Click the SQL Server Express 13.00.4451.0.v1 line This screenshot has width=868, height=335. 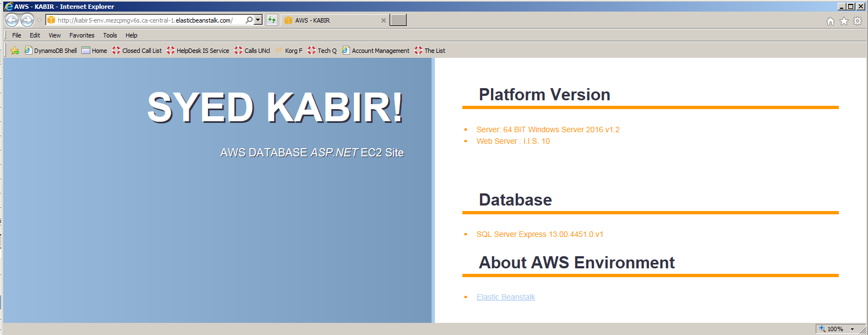[540, 235]
